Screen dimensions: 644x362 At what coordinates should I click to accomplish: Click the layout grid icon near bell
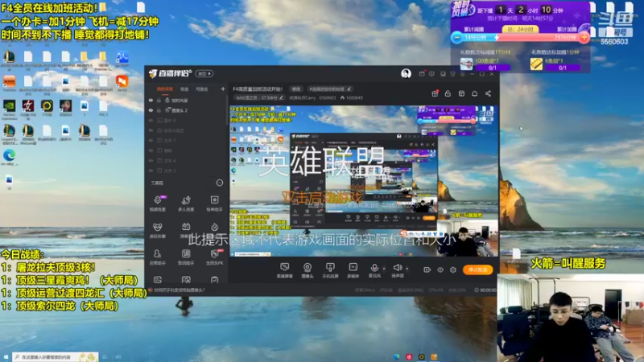tap(461, 93)
